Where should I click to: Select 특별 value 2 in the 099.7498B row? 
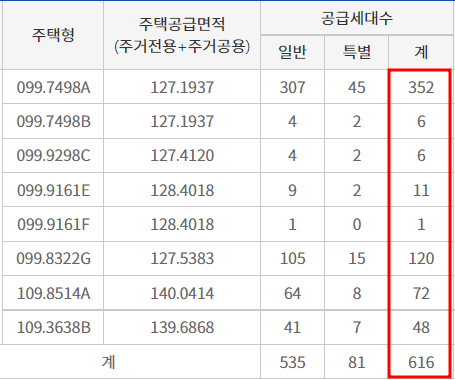tap(357, 121)
